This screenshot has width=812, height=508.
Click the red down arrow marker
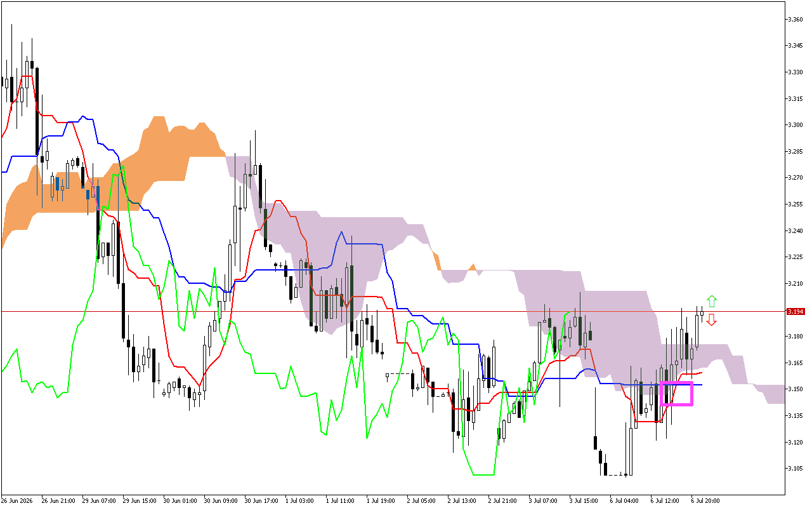712,319
